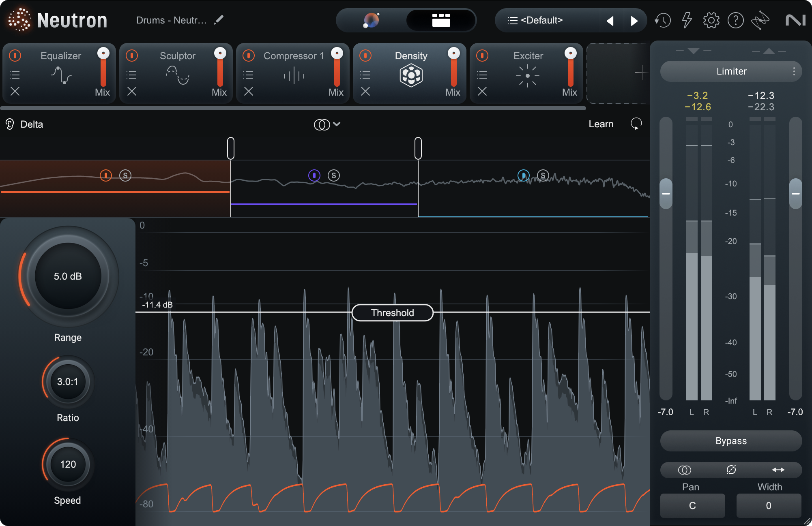The height and width of the screenshot is (526, 812).
Task: Click the Limiter panel header
Action: [x=729, y=71]
